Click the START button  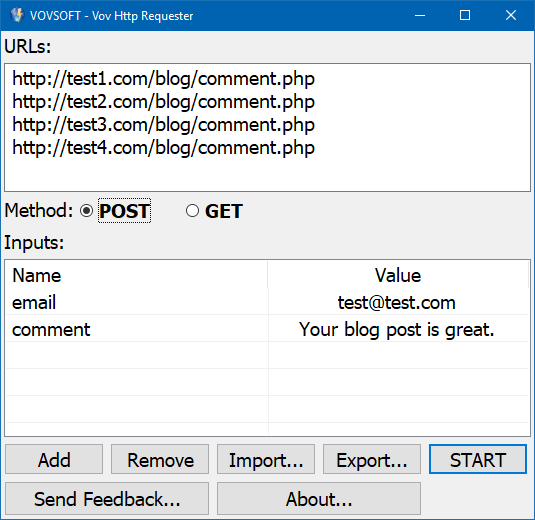click(478, 459)
